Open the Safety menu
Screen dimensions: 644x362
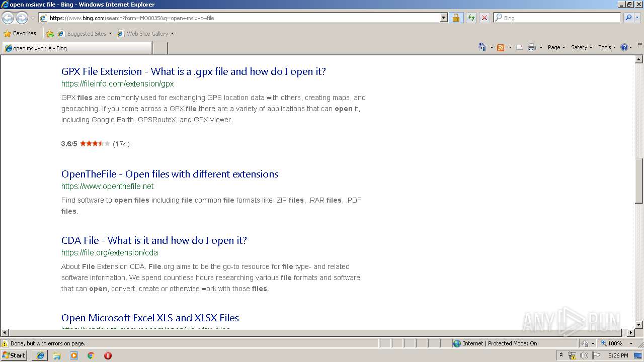point(582,47)
